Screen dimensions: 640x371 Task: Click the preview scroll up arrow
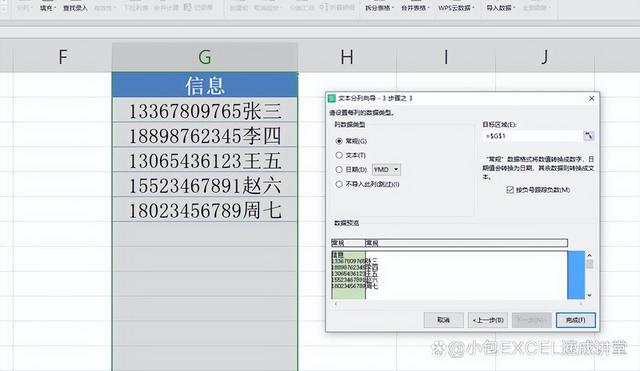(589, 255)
